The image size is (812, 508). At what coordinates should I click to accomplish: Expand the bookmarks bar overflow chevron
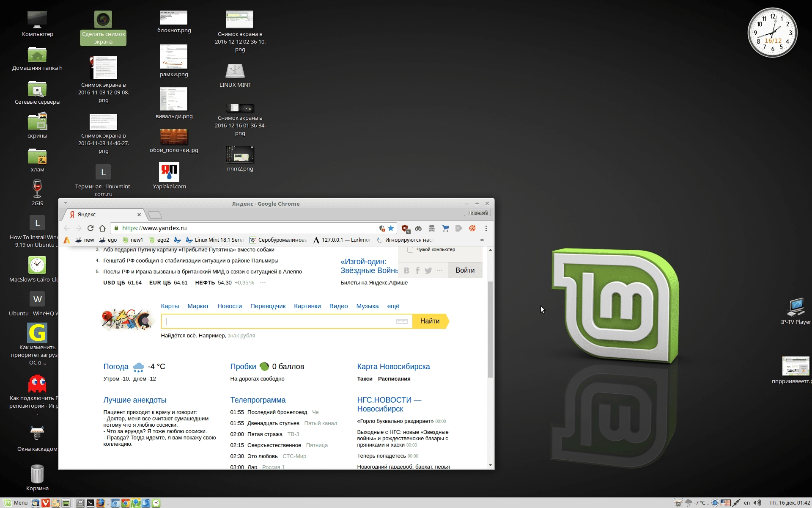[x=482, y=240]
